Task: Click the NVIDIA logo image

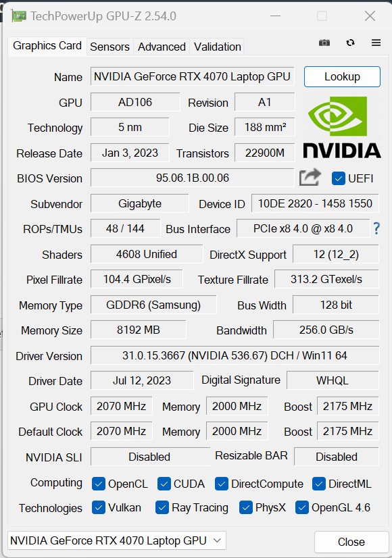Action: pos(342,128)
